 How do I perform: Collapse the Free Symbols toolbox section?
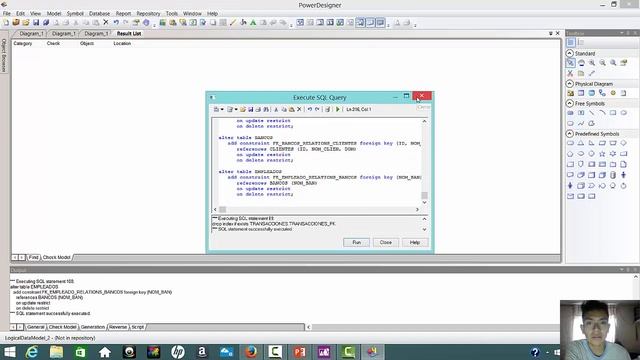[570, 103]
